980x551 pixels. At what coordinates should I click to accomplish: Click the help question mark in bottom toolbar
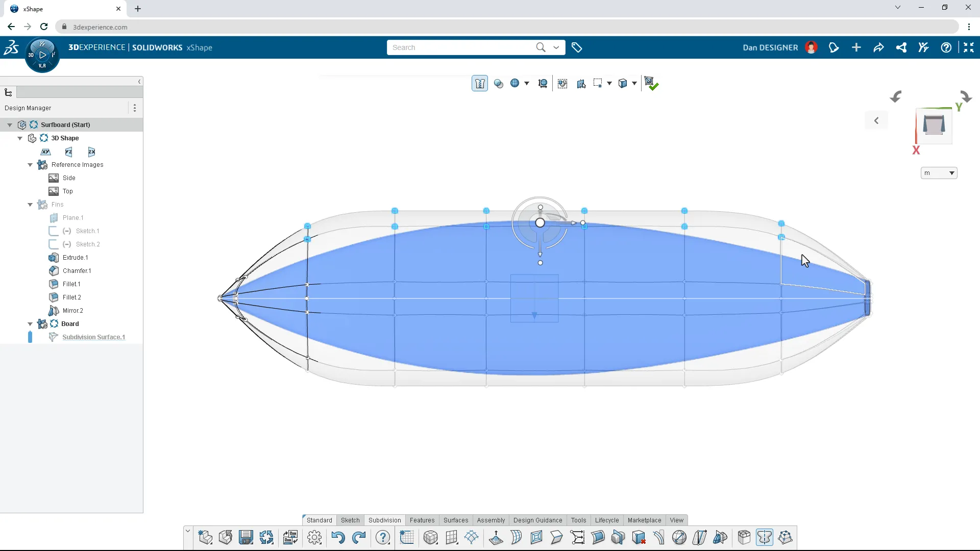(383, 537)
